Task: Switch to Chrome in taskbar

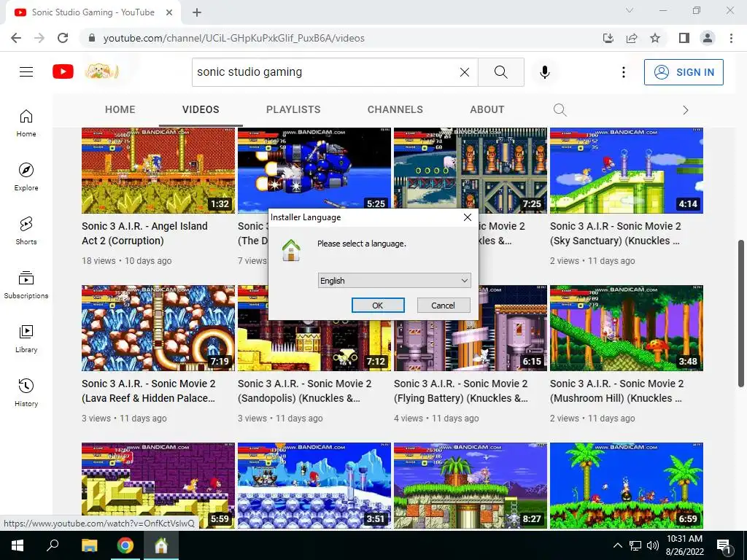Action: (x=125, y=545)
